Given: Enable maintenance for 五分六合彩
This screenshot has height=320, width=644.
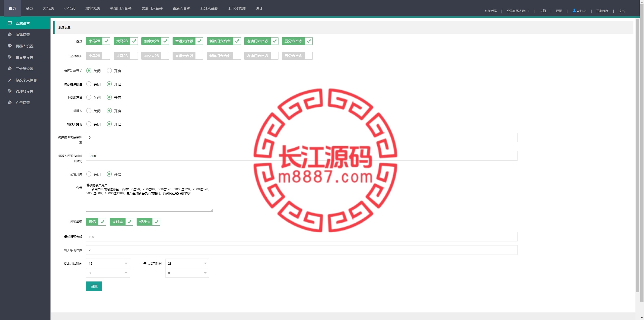Looking at the screenshot, I should pyautogui.click(x=297, y=56).
